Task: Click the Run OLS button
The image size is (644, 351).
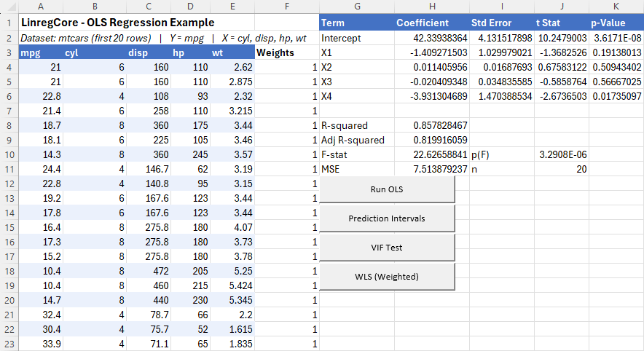Action: (387, 189)
